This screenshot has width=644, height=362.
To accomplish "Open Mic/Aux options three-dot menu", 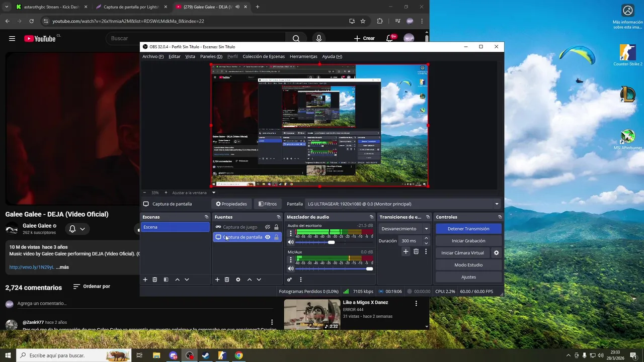I will coord(290,260).
